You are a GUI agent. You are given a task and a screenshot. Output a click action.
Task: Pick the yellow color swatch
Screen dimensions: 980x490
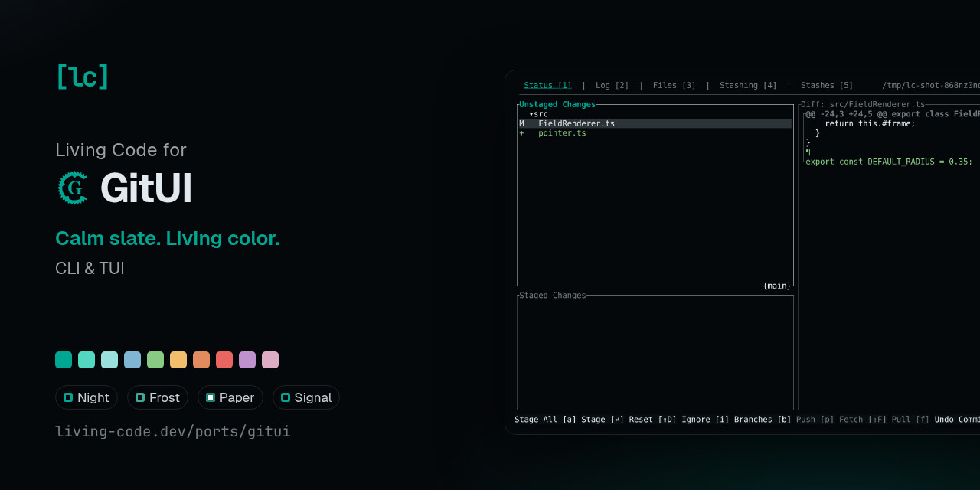pyautogui.click(x=178, y=360)
